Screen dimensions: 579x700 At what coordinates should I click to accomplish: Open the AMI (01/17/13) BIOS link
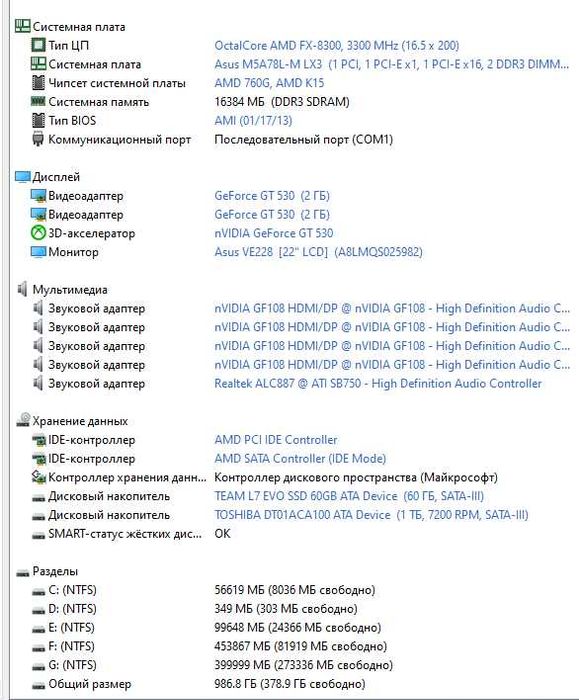click(253, 120)
